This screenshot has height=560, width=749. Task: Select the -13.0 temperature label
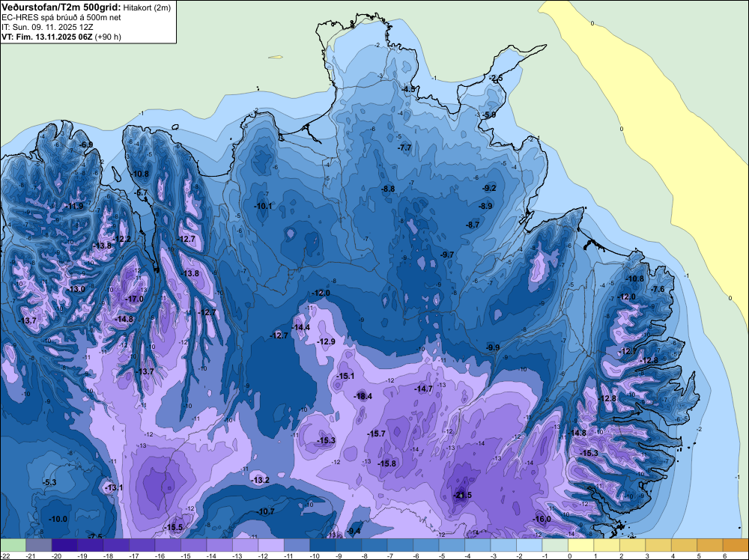click(x=76, y=289)
